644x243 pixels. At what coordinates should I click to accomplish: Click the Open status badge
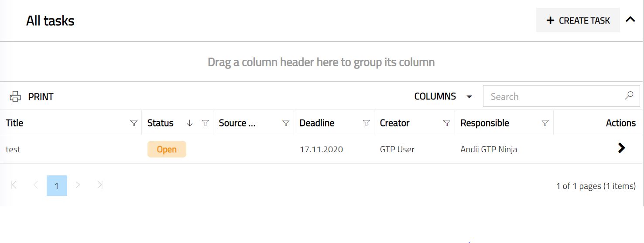point(167,149)
